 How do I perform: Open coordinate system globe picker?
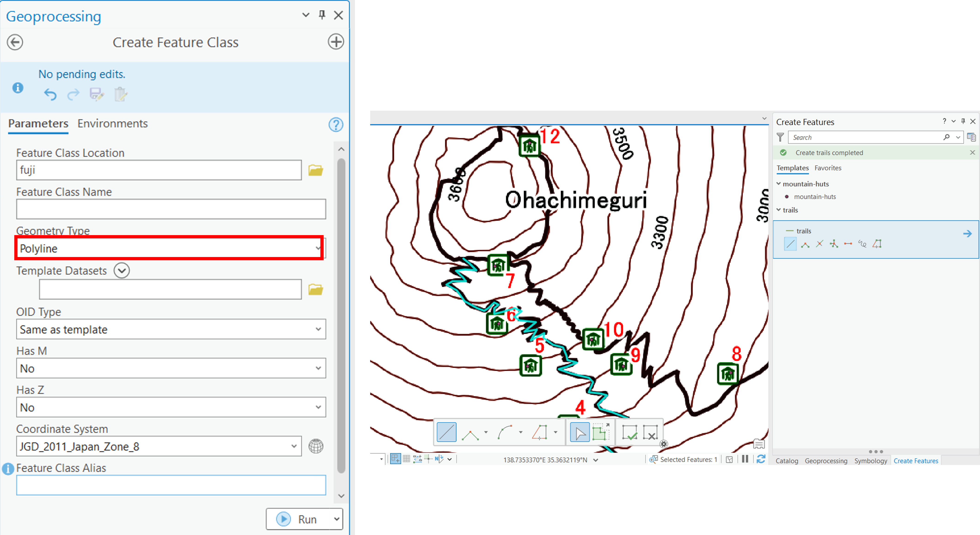[x=315, y=446]
